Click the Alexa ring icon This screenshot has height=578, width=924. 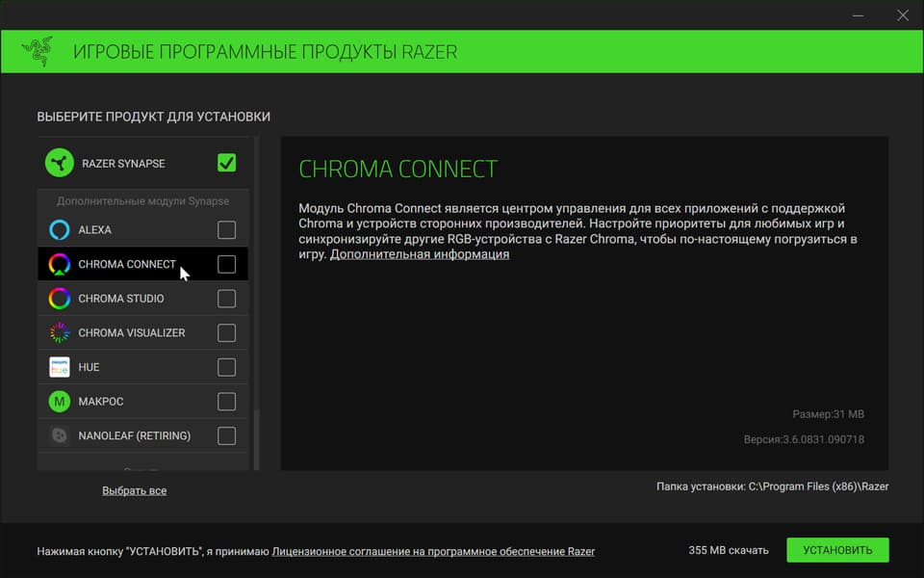coord(60,229)
